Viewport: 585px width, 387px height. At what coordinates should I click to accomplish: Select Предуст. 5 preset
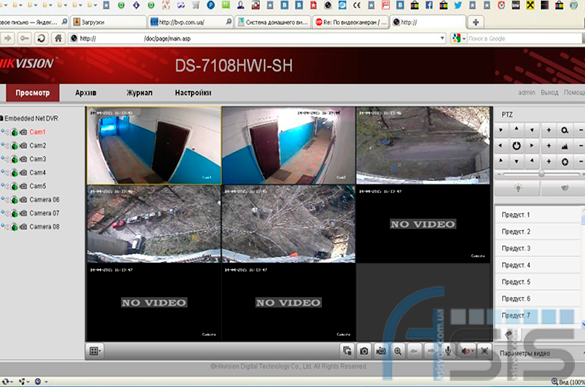tap(538, 282)
